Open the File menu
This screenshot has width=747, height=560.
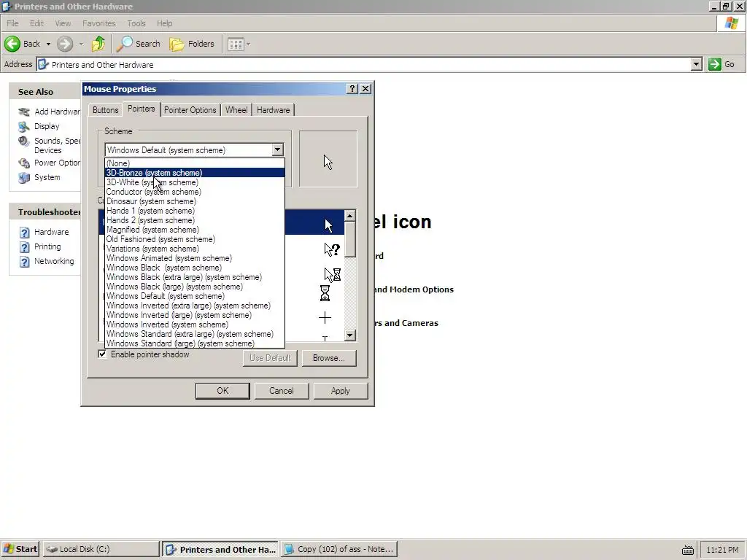pos(12,23)
